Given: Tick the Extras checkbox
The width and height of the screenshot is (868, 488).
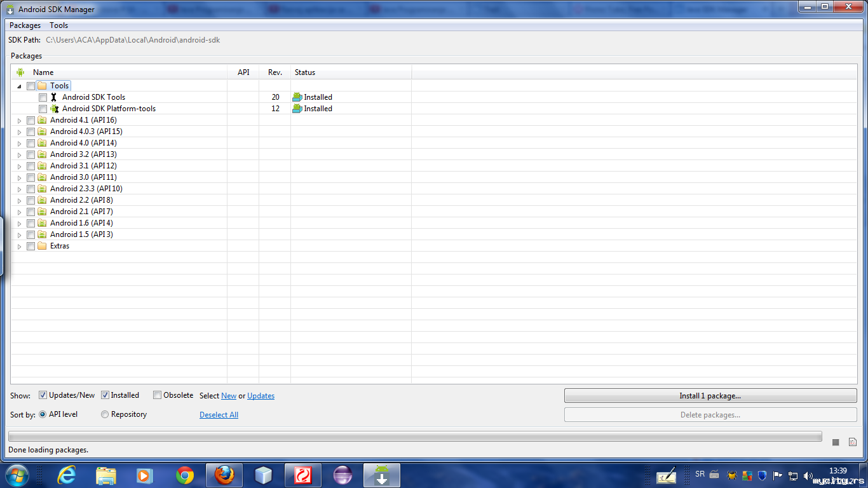Looking at the screenshot, I should coord(31,247).
